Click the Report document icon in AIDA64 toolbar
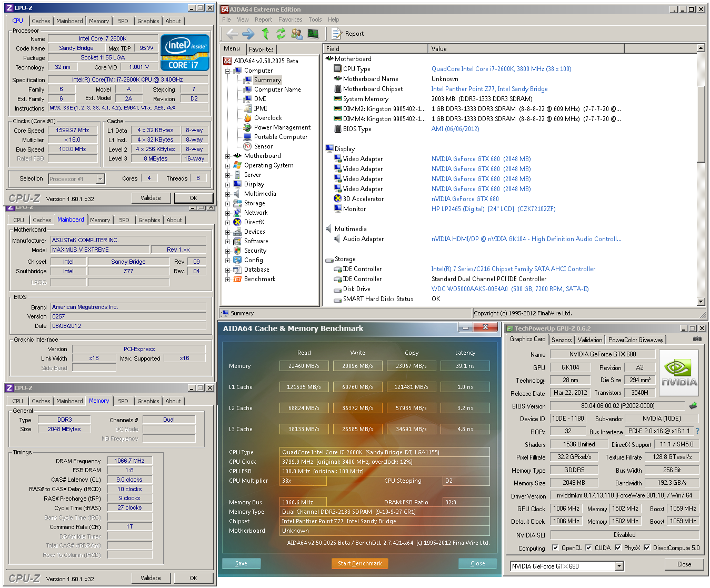Viewport: 710px width, 588px height. coord(336,34)
